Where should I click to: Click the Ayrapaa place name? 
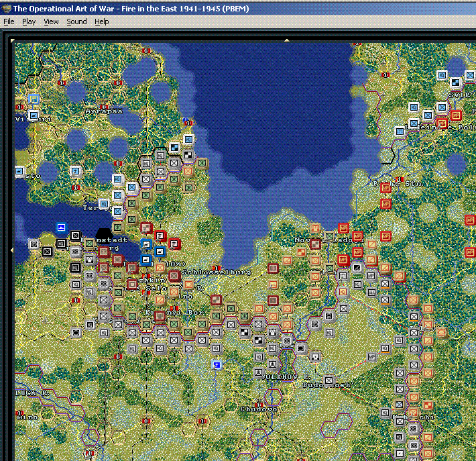click(x=104, y=111)
